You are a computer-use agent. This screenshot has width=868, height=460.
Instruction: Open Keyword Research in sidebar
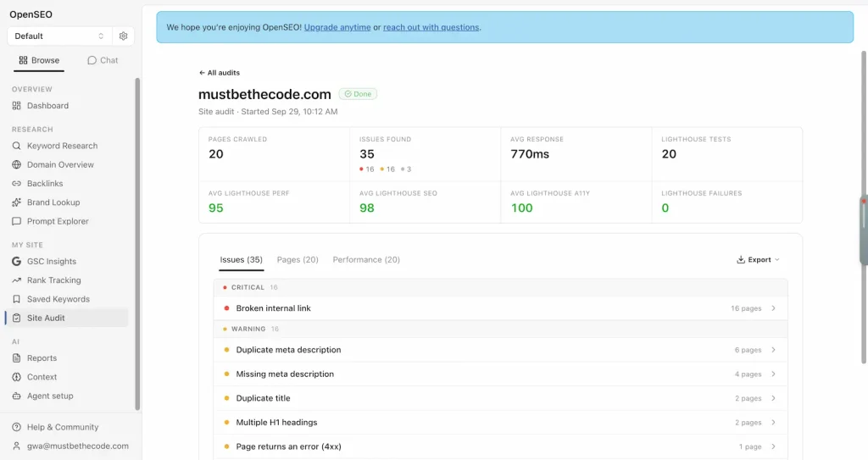pyautogui.click(x=62, y=146)
